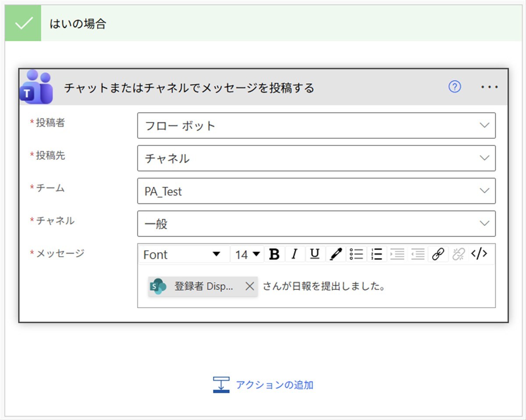Remove the 登録者 DisplayName dynamic token
The image size is (526, 420).
click(x=249, y=286)
